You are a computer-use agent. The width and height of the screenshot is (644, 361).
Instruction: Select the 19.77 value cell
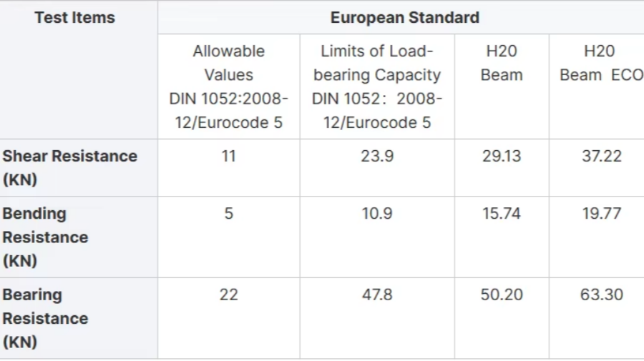(601, 214)
